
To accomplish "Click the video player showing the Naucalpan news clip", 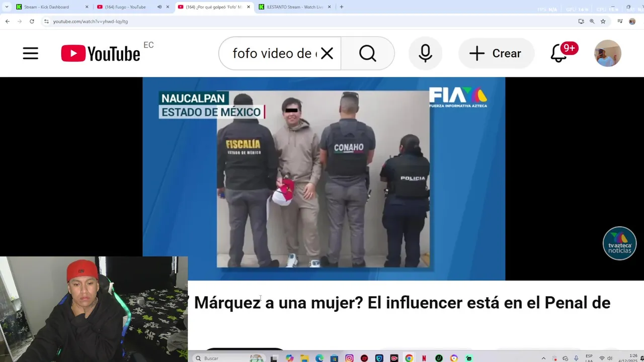I will 324,178.
